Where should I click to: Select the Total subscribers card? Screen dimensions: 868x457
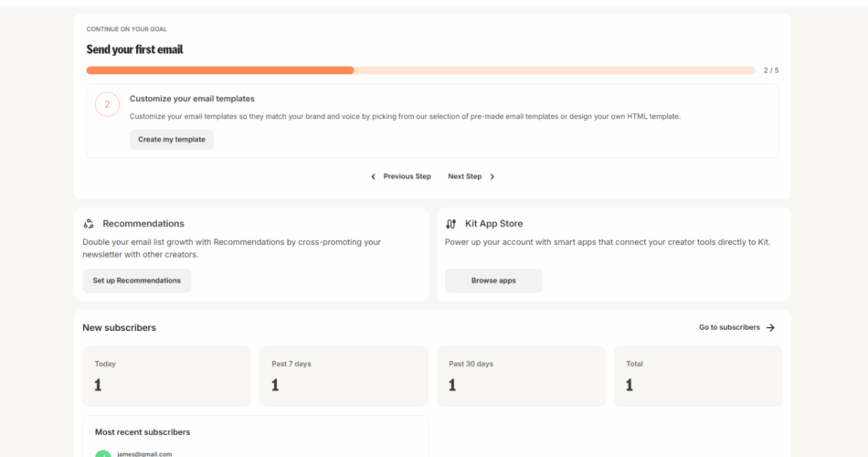pyautogui.click(x=698, y=376)
